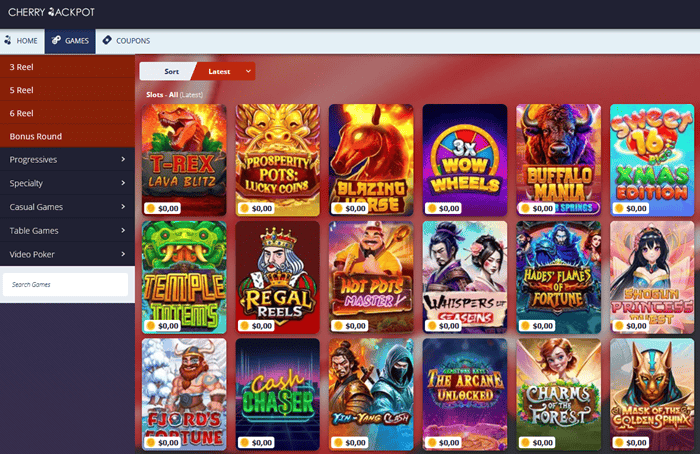The image size is (700, 454).
Task: Open the Regal Reels game
Action: click(278, 277)
